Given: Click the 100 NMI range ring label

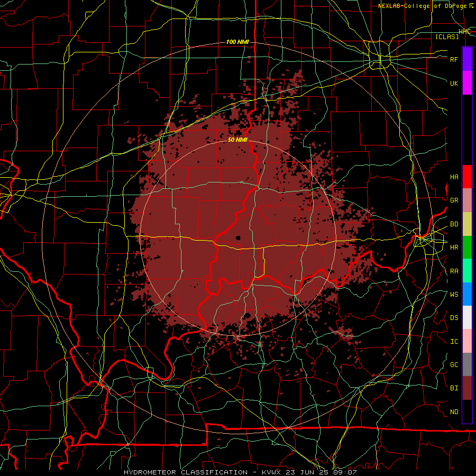Looking at the screenshot, I should click(x=237, y=42).
